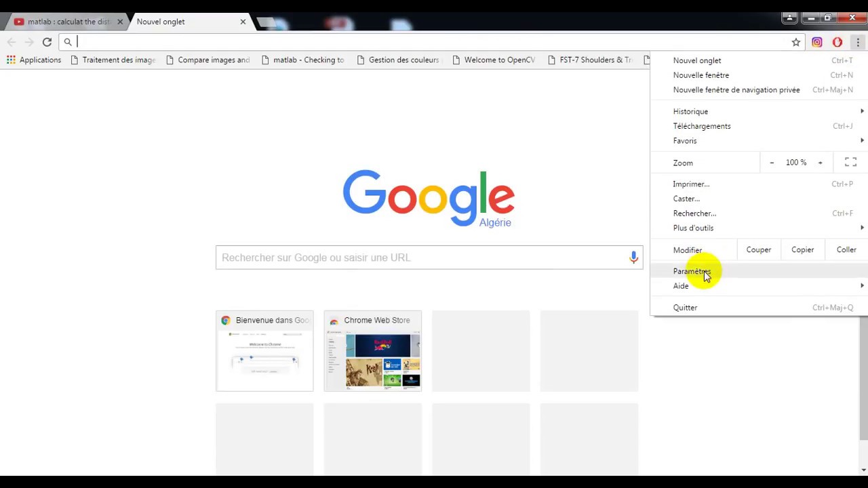Open Nouvelle fenêtre de navigation privée
868x488 pixels.
(x=759, y=89)
